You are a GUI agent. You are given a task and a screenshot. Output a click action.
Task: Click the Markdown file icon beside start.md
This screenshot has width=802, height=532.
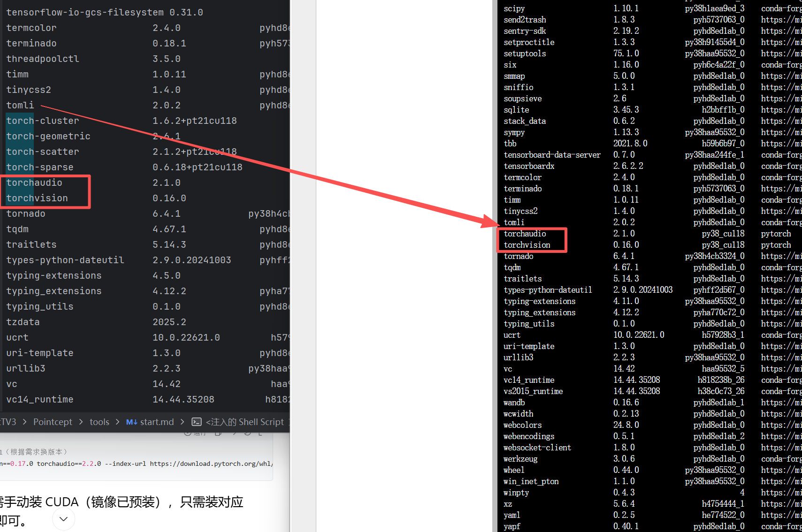coord(132,422)
